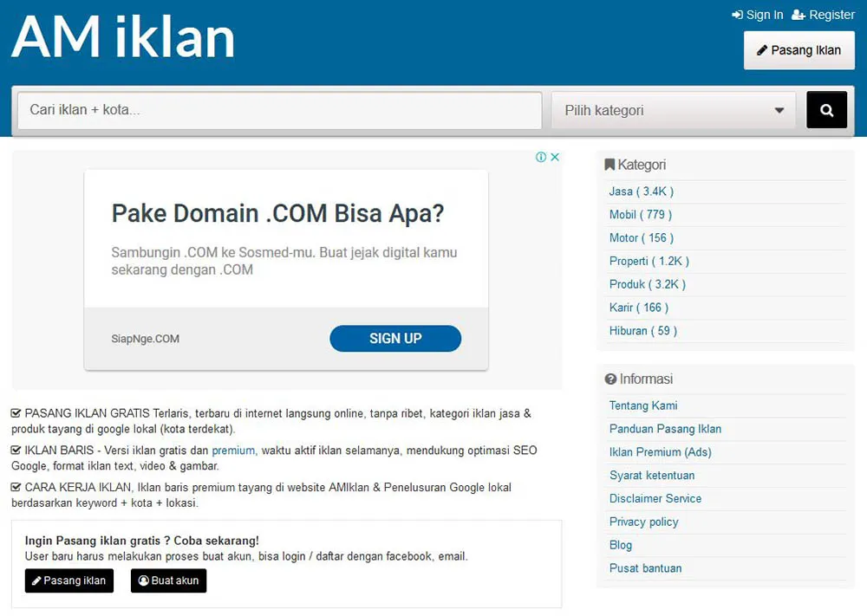The image size is (867, 616).
Task: Click the magnifying glass search button
Action: tap(826, 110)
